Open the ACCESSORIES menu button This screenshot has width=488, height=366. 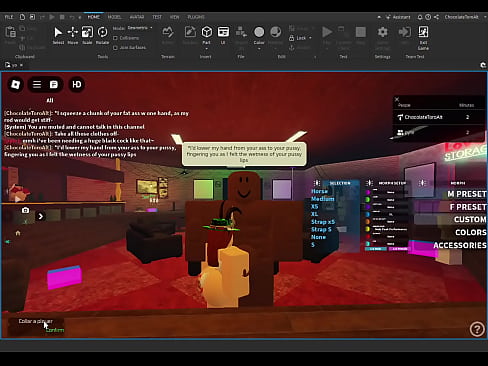(460, 245)
